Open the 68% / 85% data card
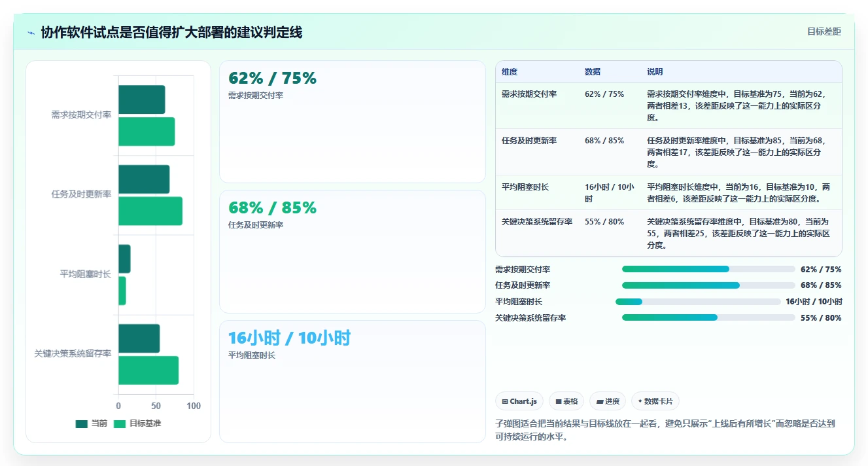868x466 pixels. coord(353,251)
